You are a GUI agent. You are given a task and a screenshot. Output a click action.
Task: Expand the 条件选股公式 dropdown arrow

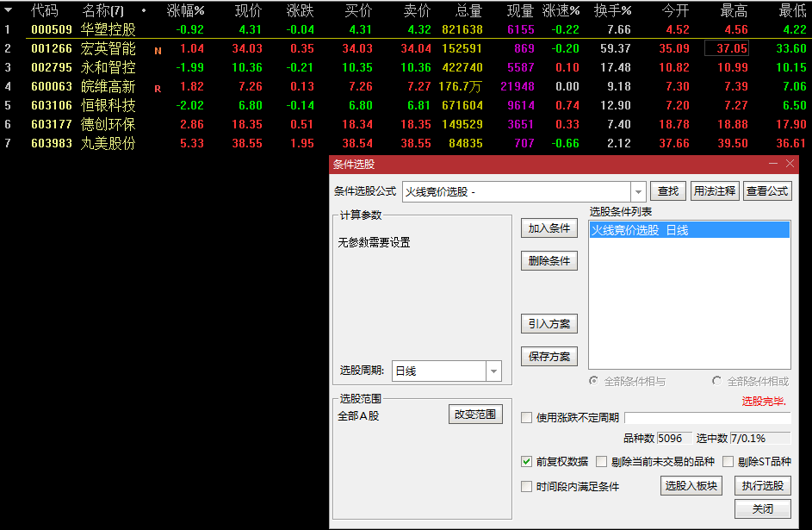pyautogui.click(x=639, y=191)
